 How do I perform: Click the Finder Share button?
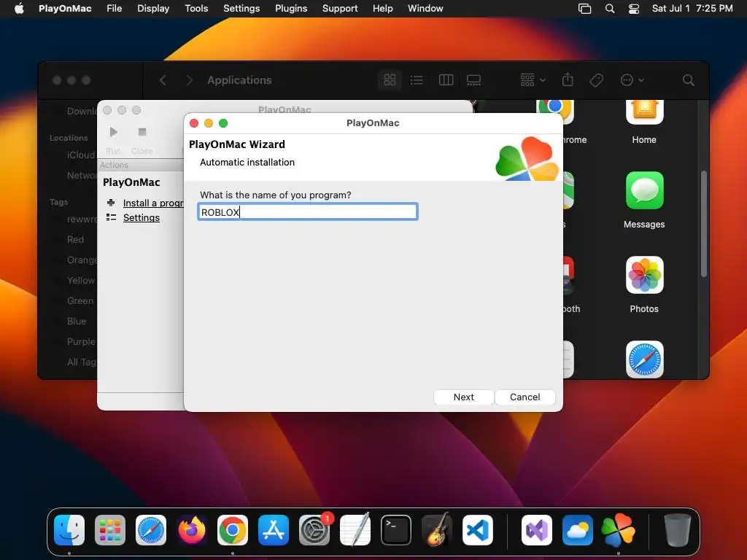[x=568, y=79]
